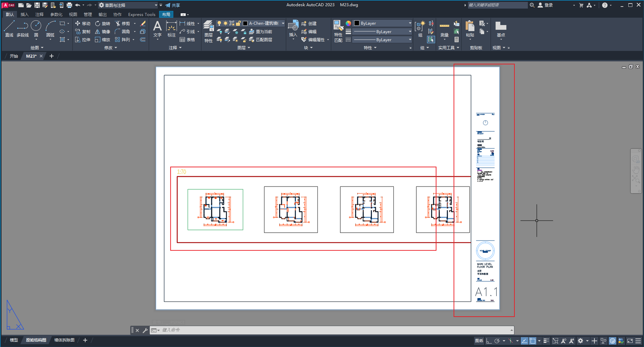Click the Match Properties (特性匹配) icon
Viewport: 644px width, 347px height.
coord(338,31)
